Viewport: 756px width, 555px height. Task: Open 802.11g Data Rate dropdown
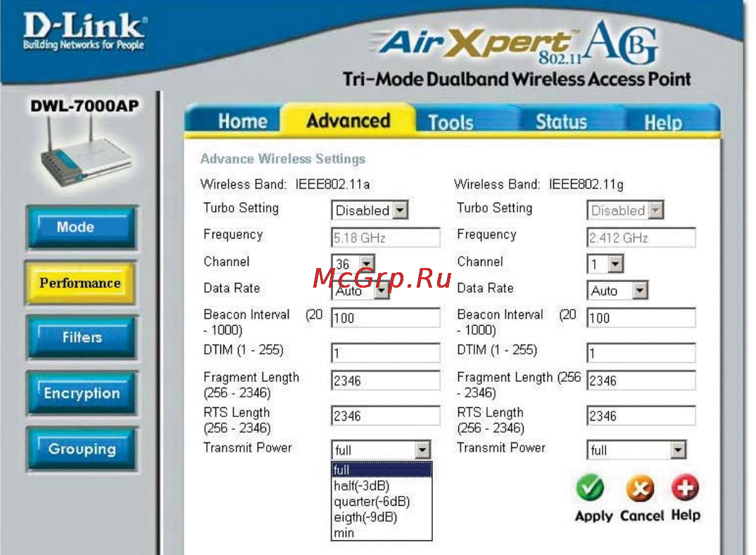pyautogui.click(x=617, y=291)
